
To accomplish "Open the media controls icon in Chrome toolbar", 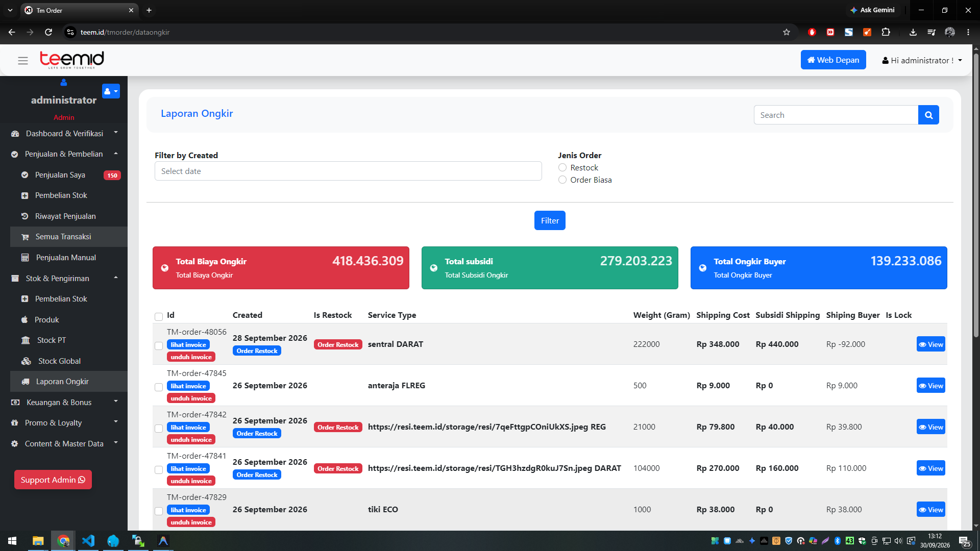I will click(932, 32).
